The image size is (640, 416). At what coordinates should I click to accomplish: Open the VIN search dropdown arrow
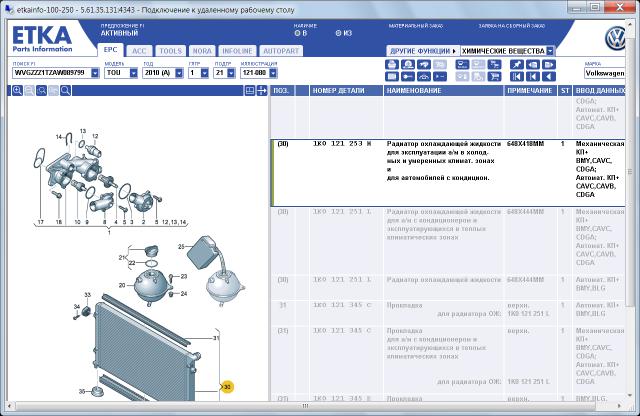(95, 73)
